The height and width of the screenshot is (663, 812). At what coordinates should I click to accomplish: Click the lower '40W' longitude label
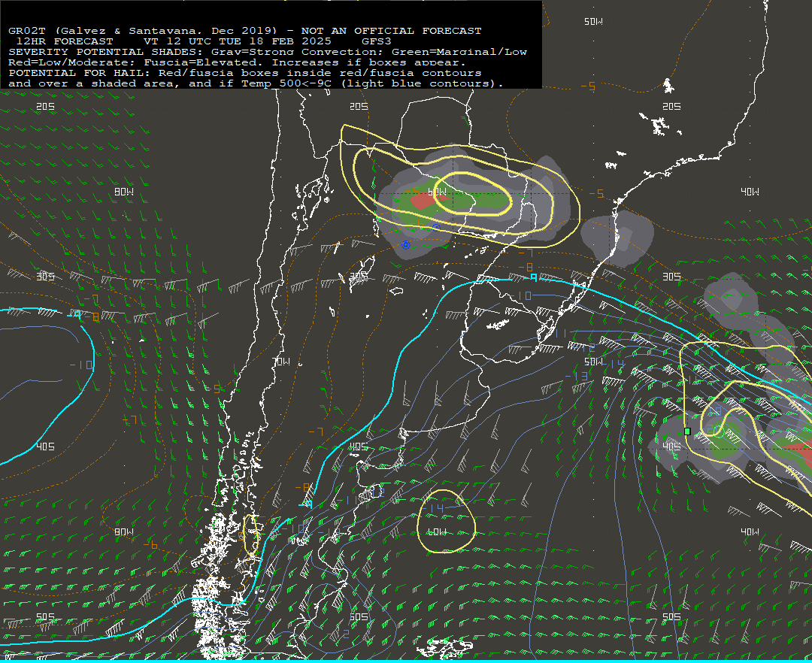750,531
